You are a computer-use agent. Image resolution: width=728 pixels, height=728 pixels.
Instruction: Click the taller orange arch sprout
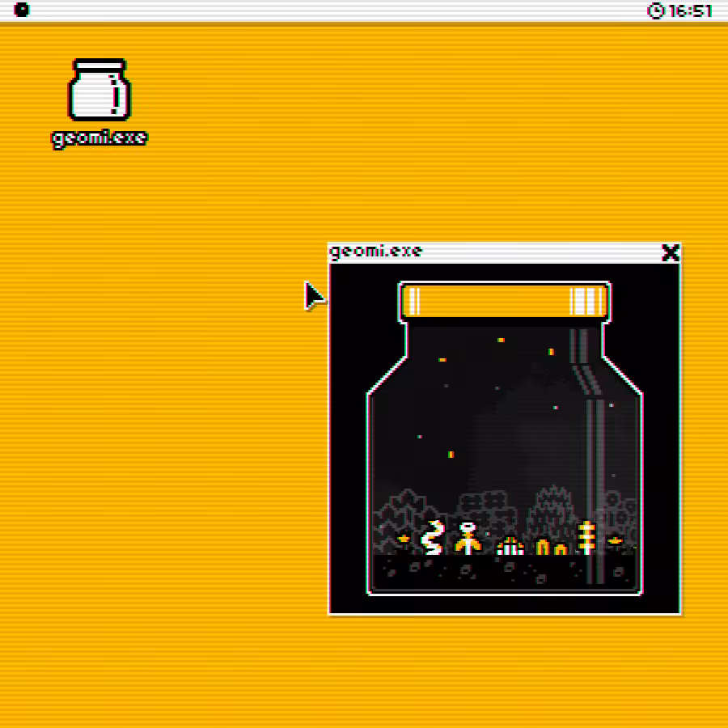pyautogui.click(x=543, y=547)
